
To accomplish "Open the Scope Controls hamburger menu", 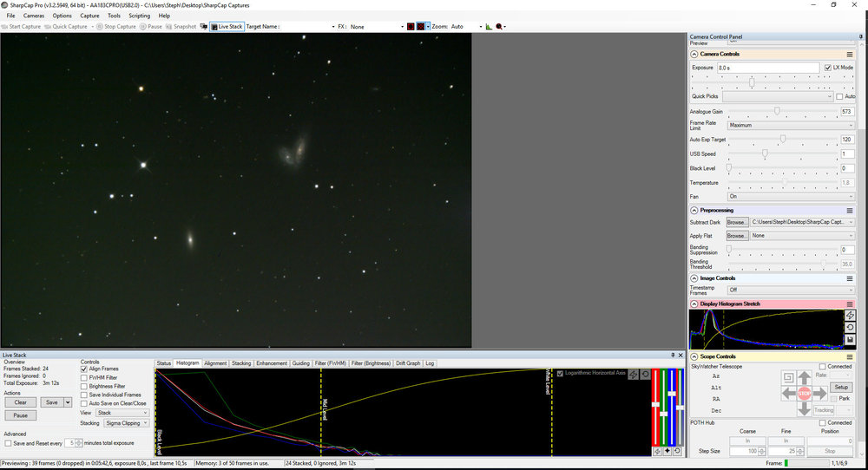I will pos(850,357).
